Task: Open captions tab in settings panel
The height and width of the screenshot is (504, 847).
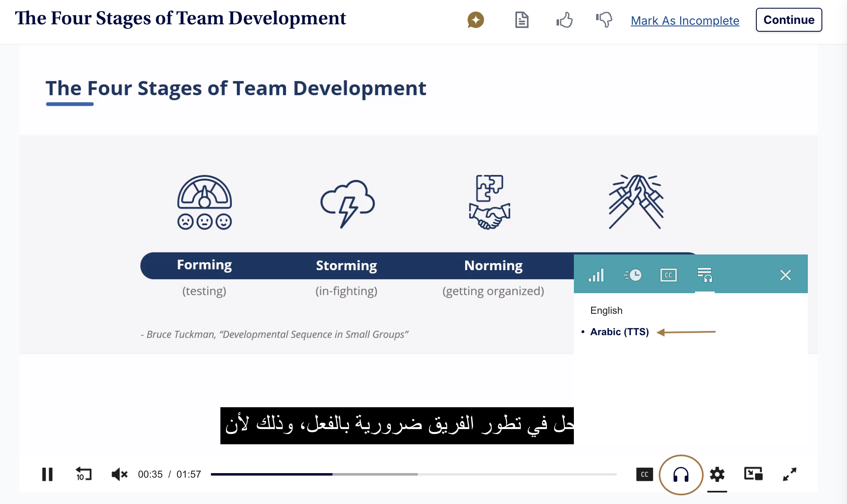Action: [668, 275]
